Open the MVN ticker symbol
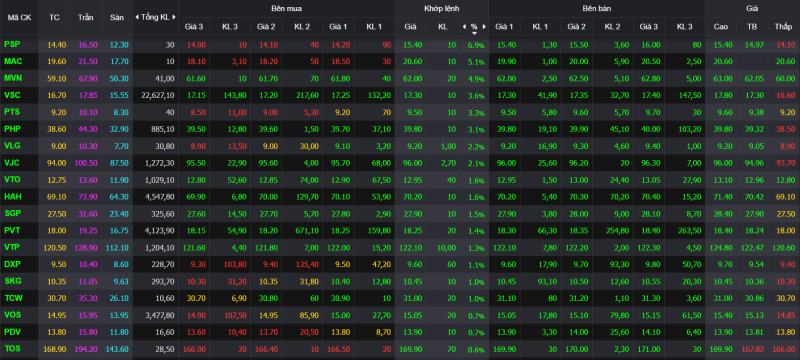The width and height of the screenshot is (800, 360). (x=12, y=78)
